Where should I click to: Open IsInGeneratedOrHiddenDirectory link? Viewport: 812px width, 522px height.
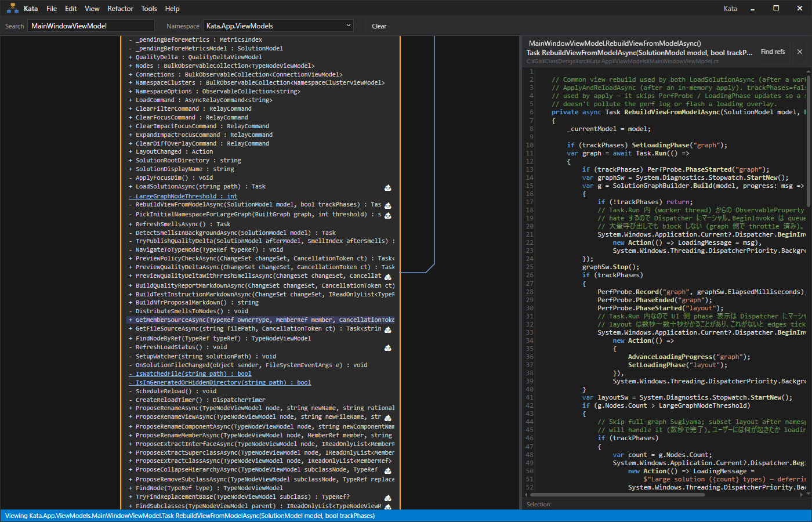pyautogui.click(x=219, y=382)
